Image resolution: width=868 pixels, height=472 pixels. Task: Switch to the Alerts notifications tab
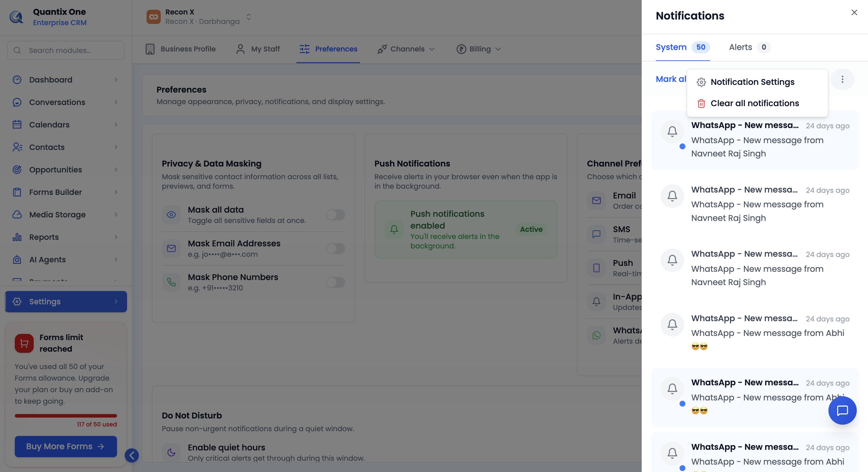(x=750, y=47)
